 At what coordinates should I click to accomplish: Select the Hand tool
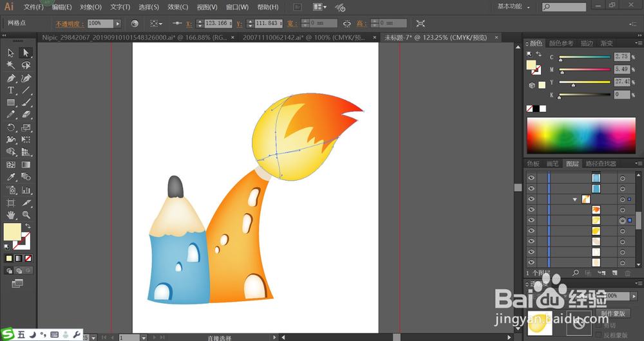11,215
